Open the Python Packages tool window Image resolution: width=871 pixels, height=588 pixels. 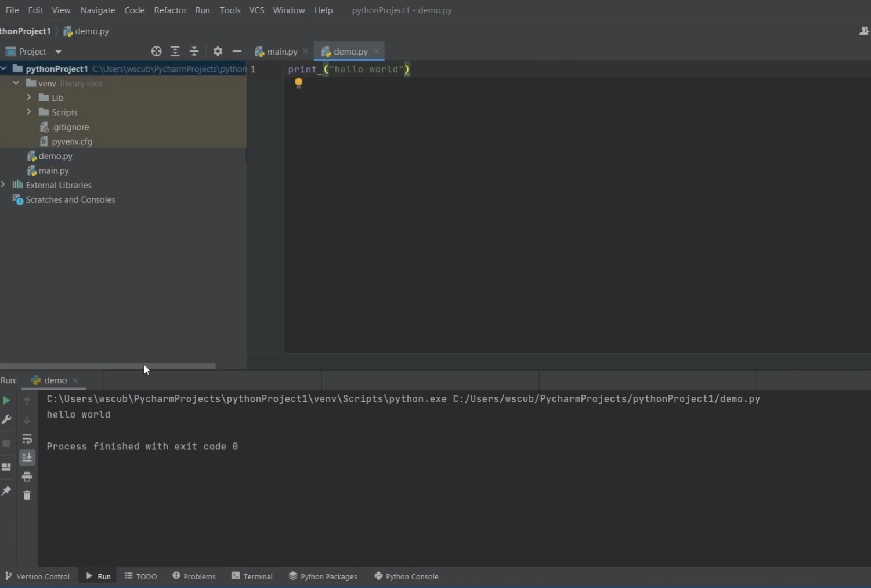[323, 576]
